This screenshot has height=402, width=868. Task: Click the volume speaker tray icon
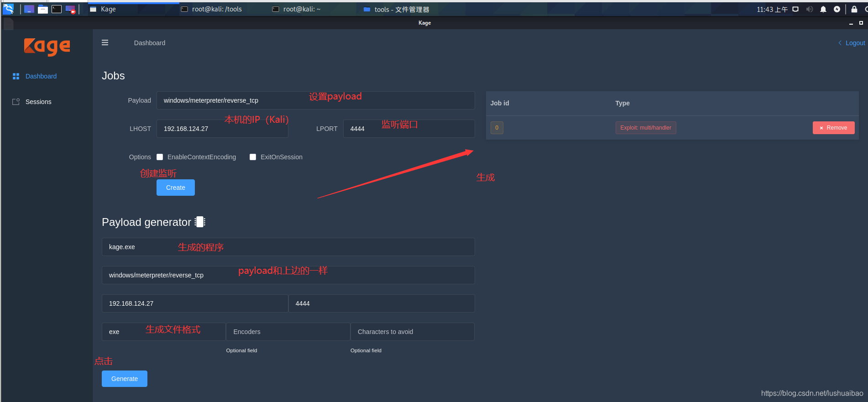[x=810, y=9]
